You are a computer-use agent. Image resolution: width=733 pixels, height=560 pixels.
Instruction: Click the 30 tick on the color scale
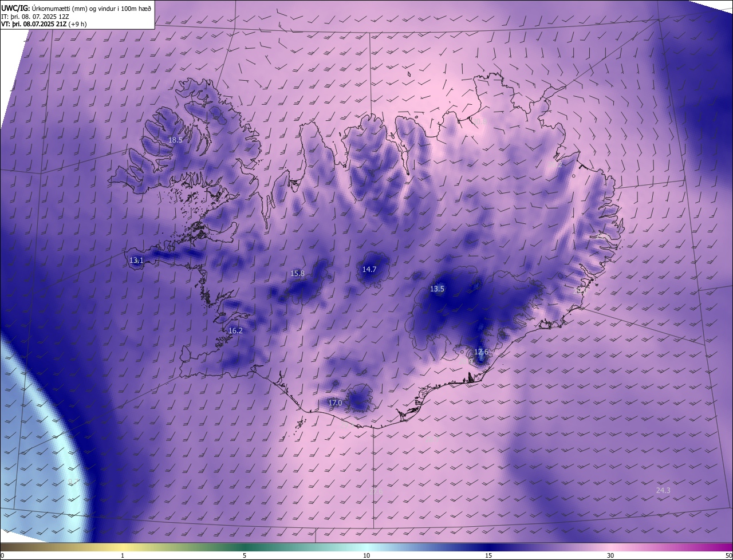coord(610,555)
